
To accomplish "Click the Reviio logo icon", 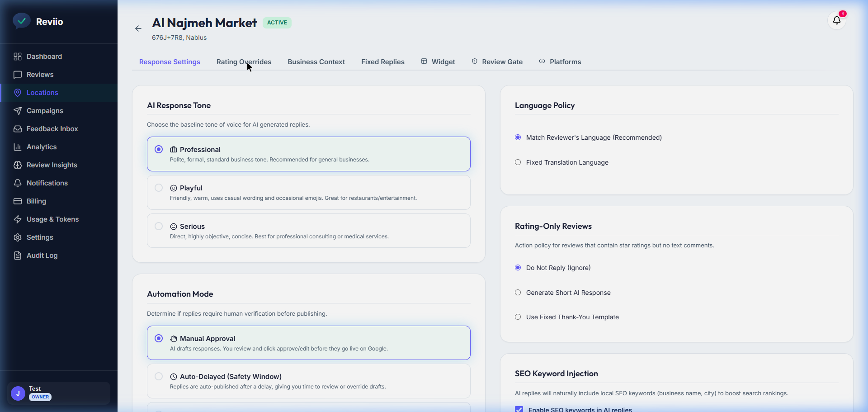I will [21, 21].
